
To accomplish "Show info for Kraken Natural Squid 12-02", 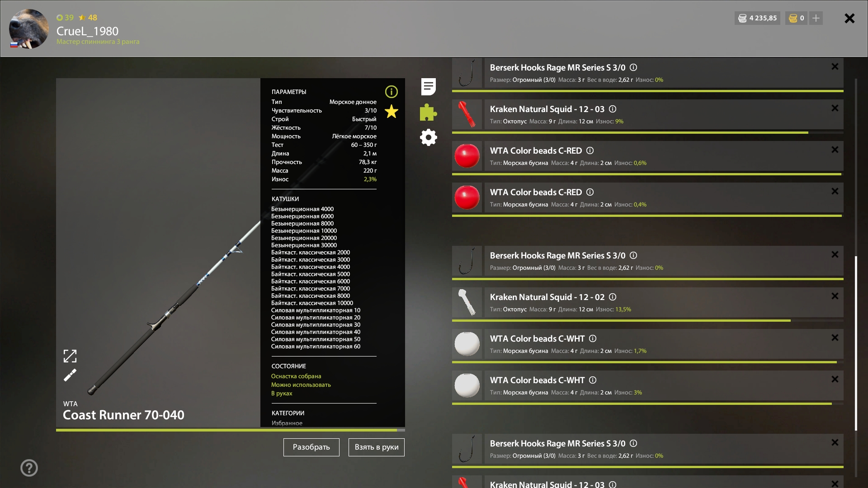I will click(613, 297).
